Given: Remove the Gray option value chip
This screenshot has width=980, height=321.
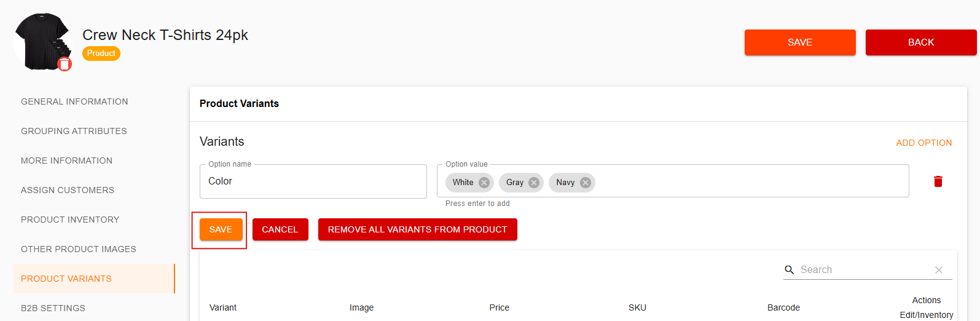Looking at the screenshot, I should [x=534, y=183].
